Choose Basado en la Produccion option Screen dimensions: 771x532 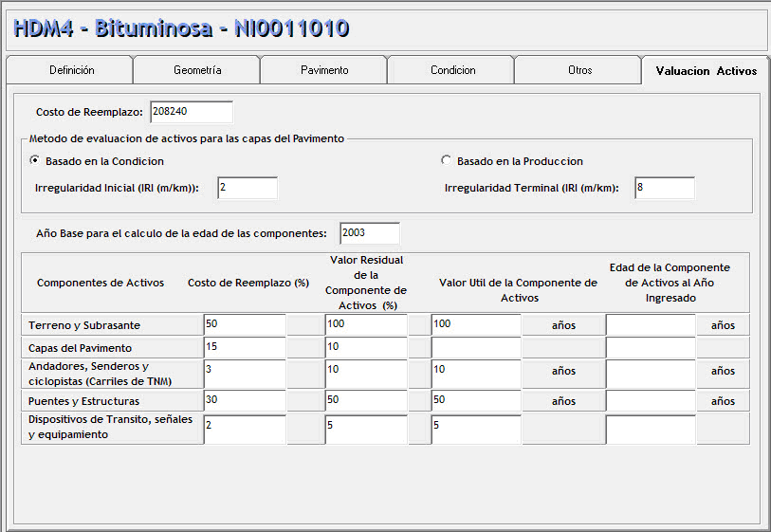447,161
